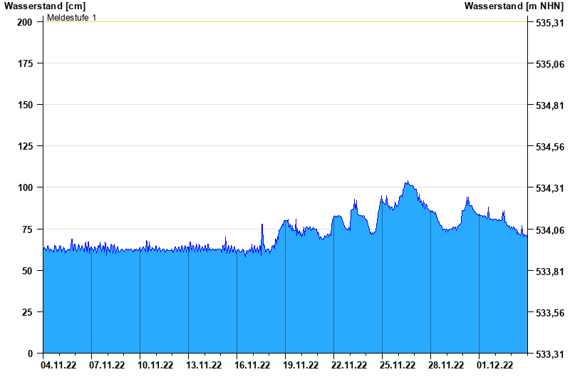Click the 28.11.22 date label
This screenshot has width=570, height=392.
(x=446, y=366)
